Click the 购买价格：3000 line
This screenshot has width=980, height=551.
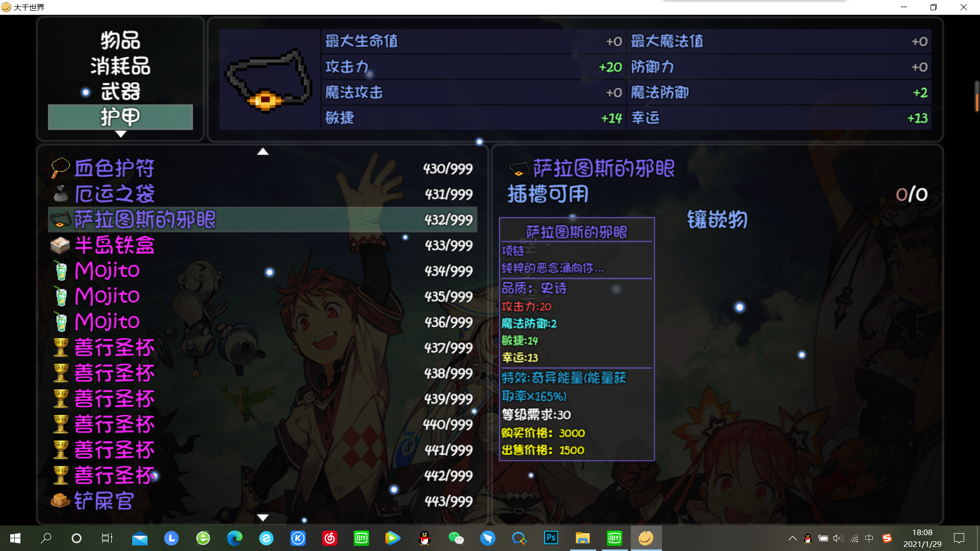point(543,433)
